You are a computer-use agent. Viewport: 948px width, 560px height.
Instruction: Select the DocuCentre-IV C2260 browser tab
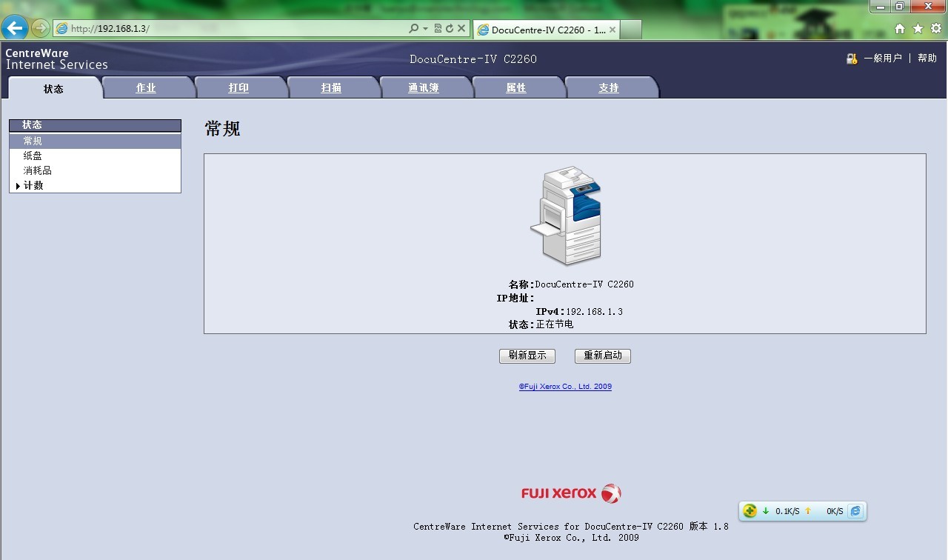[546, 30]
